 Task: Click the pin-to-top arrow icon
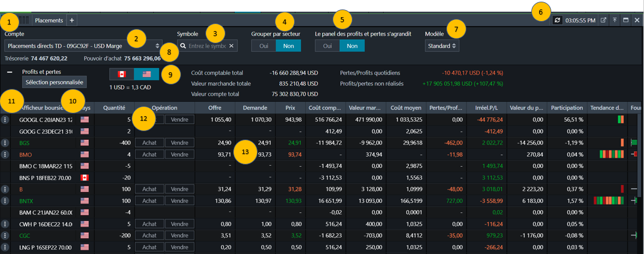[615, 20]
